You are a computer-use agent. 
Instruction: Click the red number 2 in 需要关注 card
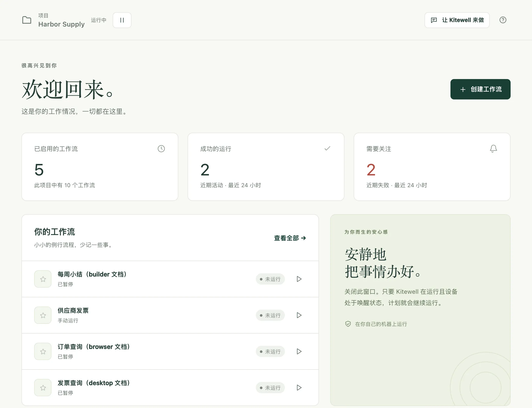(x=371, y=170)
